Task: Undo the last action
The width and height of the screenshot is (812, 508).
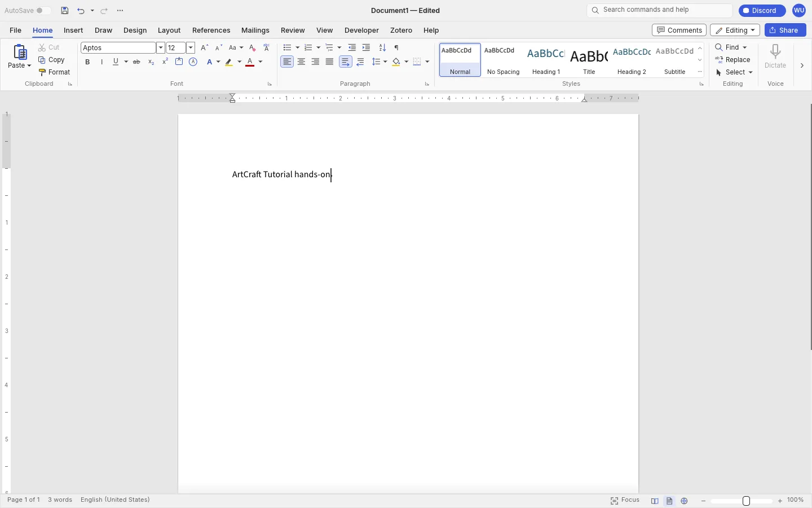Action: tap(81, 11)
